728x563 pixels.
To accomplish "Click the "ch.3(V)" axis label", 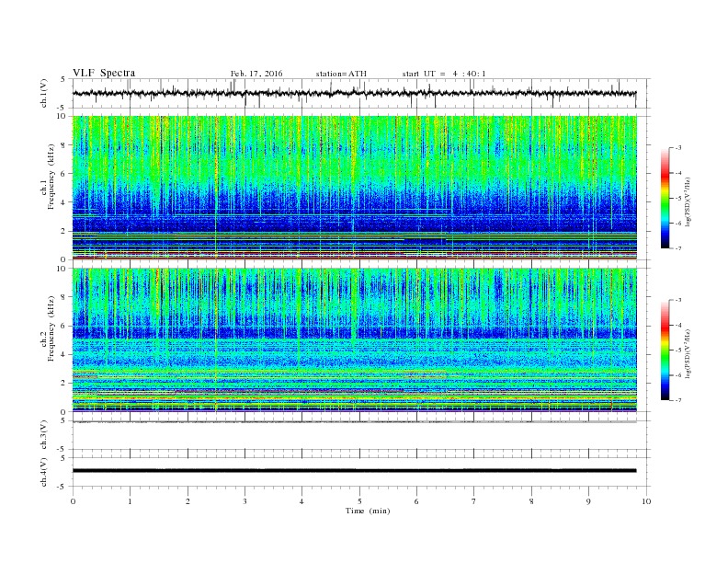I will (x=44, y=435).
